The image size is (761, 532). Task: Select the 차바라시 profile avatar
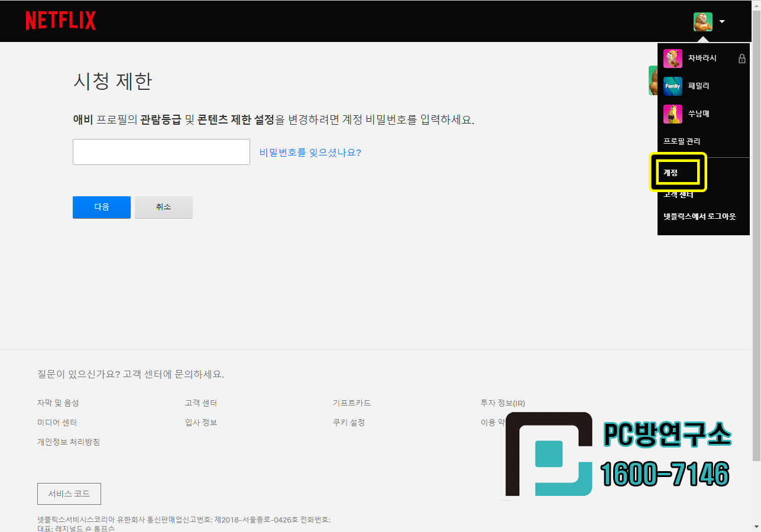[673, 59]
